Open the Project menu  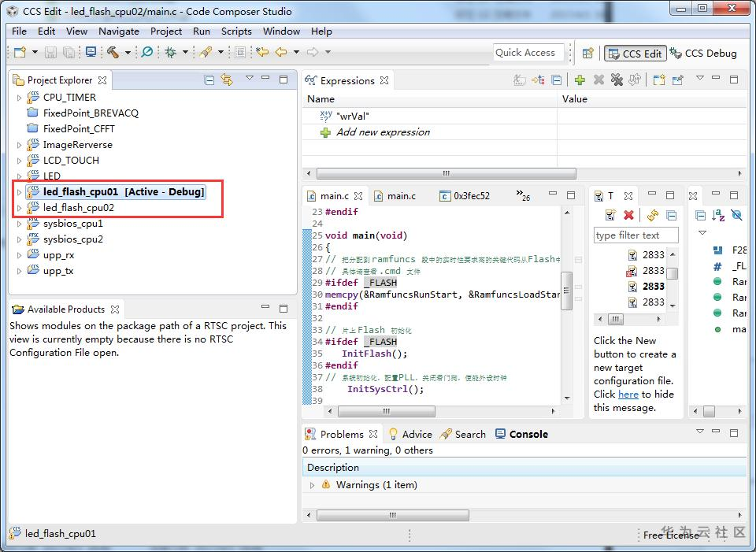(166, 31)
